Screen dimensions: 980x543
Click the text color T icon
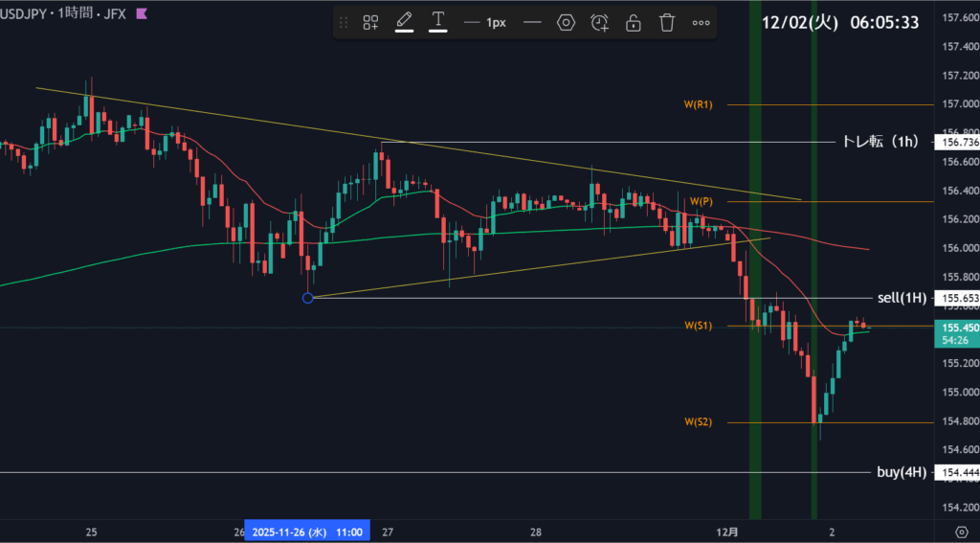tap(438, 21)
